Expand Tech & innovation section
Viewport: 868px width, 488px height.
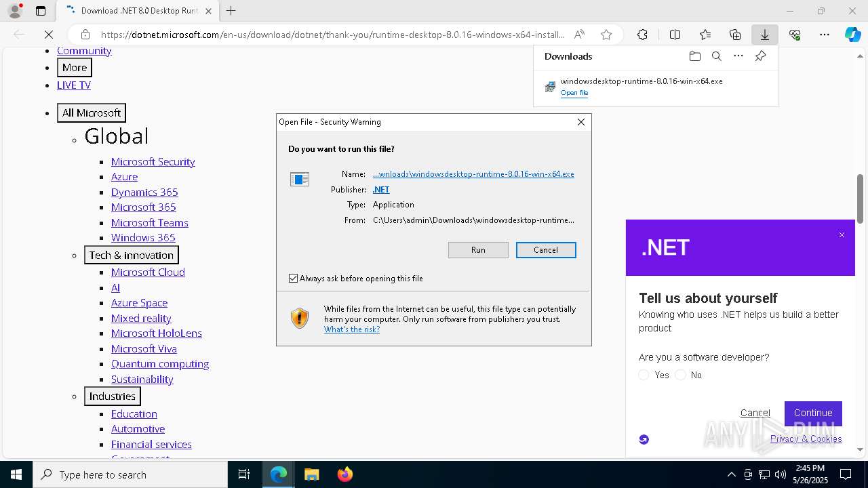point(132,256)
